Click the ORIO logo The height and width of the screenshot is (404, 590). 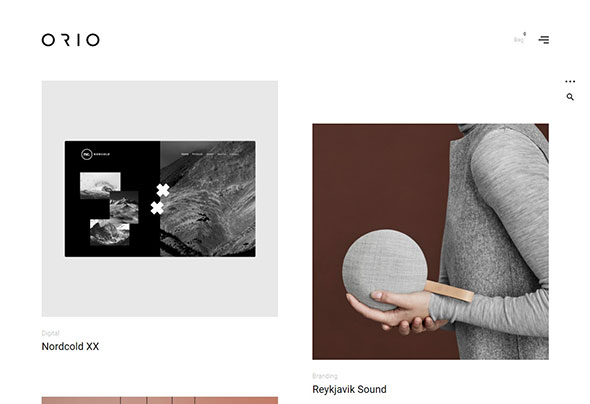click(x=70, y=40)
